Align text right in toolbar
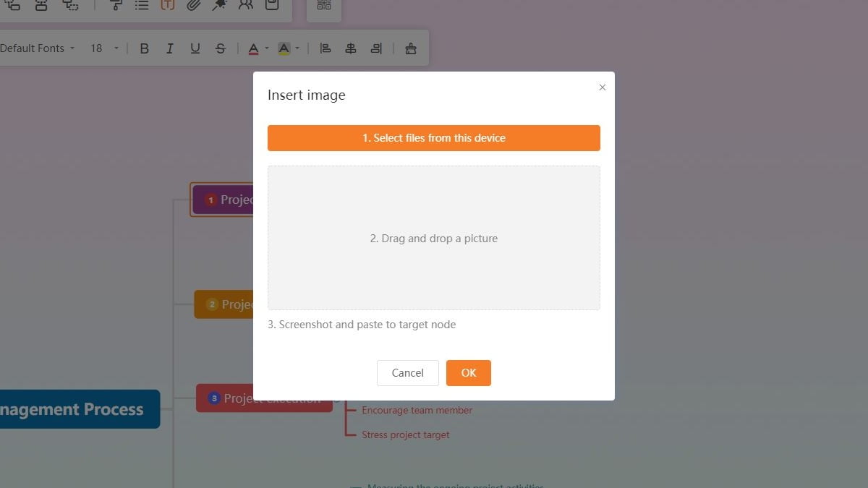This screenshot has height=488, width=868. 376,48
